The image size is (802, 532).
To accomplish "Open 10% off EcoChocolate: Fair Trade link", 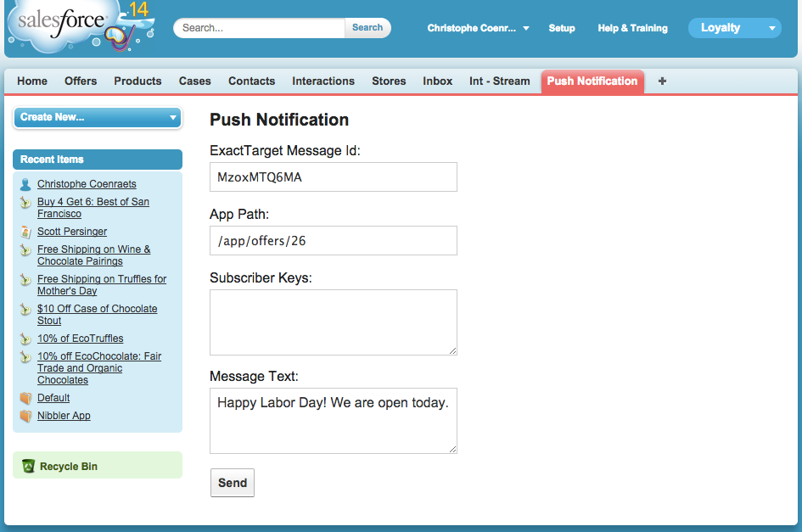I will pyautogui.click(x=99, y=368).
